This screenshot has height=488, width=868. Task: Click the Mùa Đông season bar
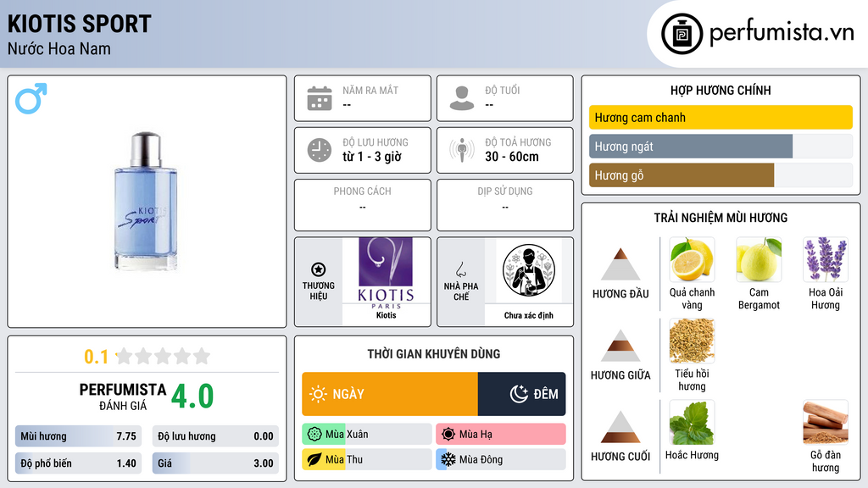[501, 459]
